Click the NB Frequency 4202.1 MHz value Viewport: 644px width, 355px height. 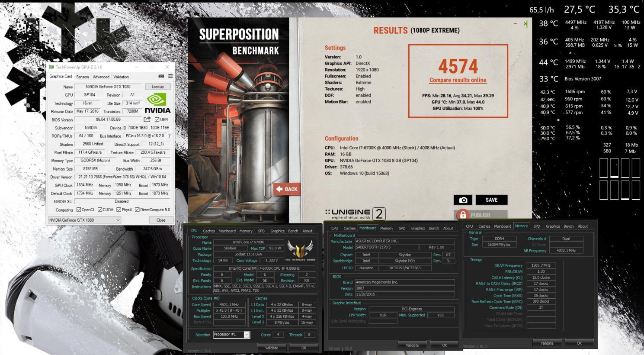click(566, 251)
